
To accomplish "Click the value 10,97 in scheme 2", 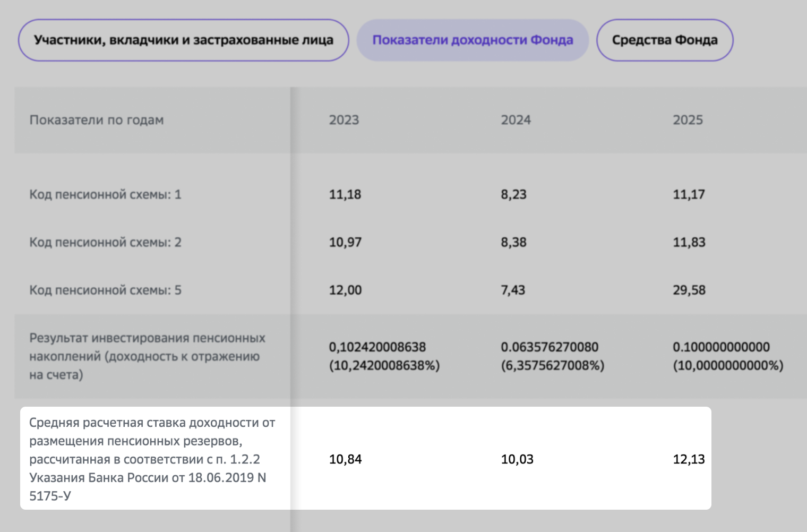I will click(346, 242).
